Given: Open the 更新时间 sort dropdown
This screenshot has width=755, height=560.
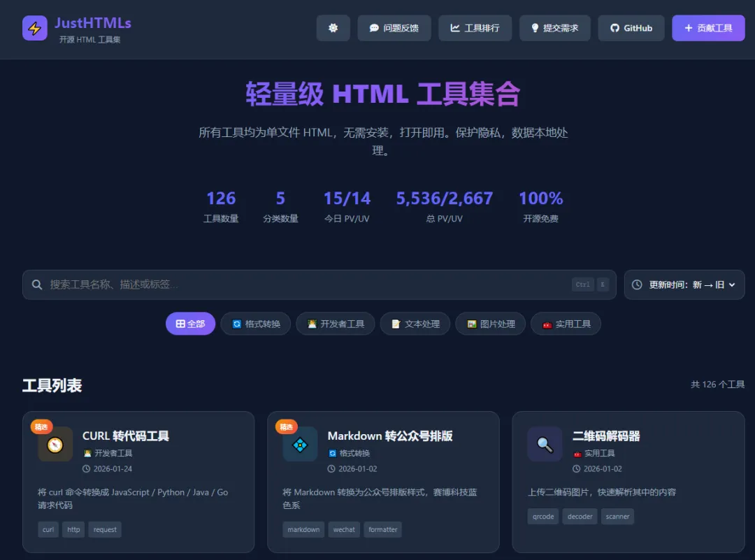Looking at the screenshot, I should pos(684,285).
